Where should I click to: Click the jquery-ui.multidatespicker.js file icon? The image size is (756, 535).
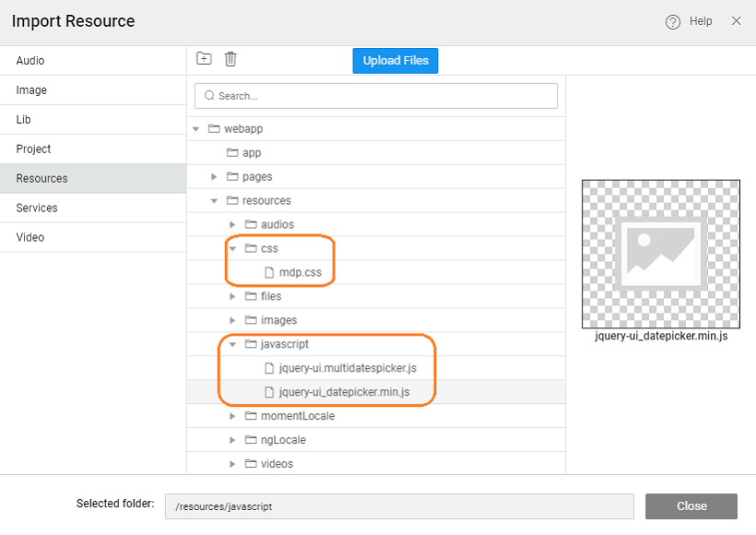[269, 368]
